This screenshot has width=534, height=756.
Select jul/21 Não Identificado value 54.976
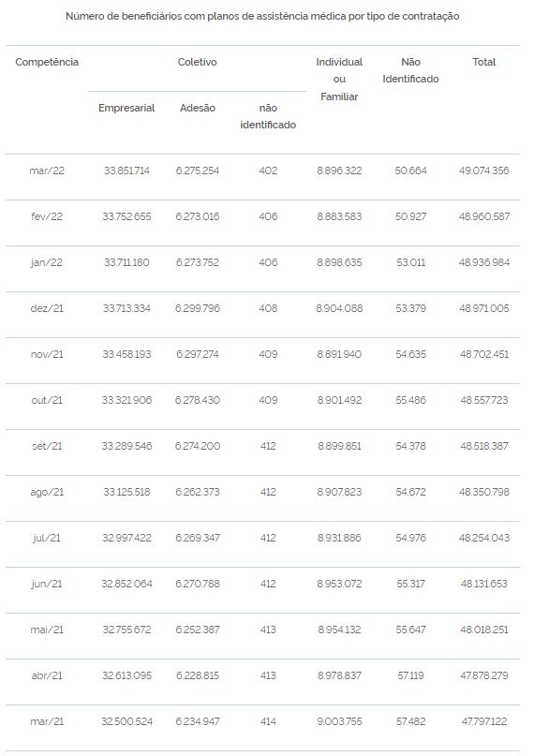(410, 538)
